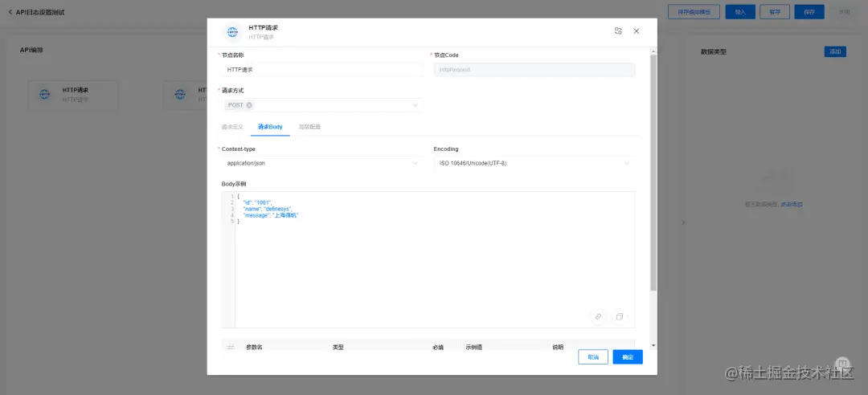Switch to the 高级配置 tab
The height and width of the screenshot is (395, 868).
pos(309,127)
